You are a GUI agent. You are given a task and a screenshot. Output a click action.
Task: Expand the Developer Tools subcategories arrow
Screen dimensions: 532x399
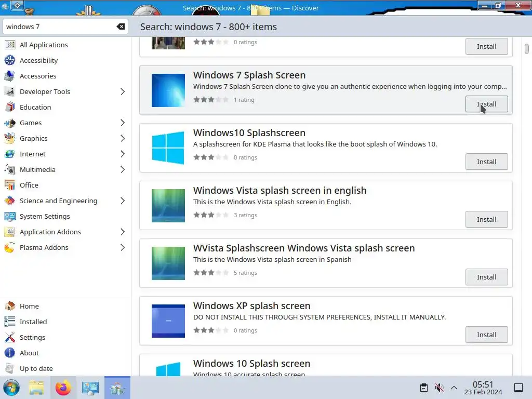[x=123, y=91]
